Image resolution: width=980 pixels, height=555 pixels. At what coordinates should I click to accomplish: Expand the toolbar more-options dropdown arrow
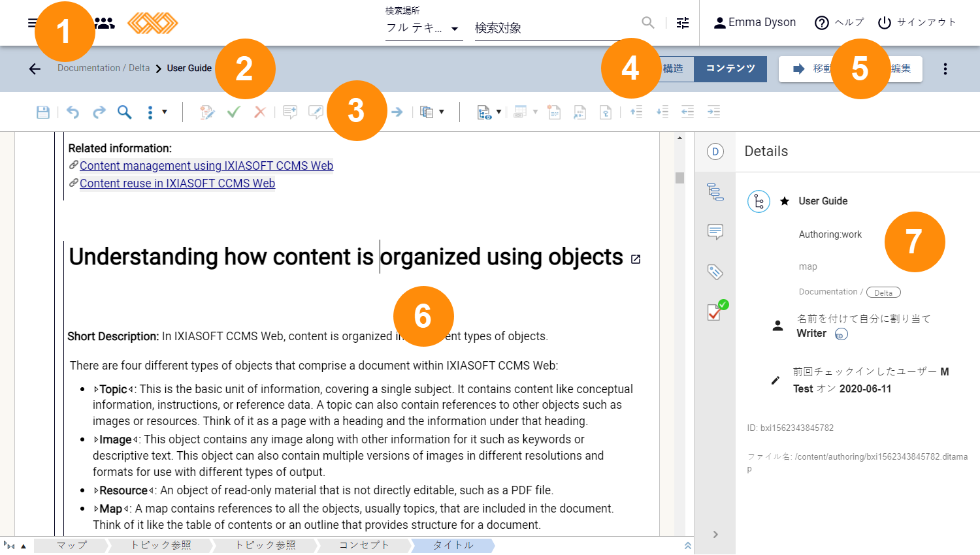[164, 112]
